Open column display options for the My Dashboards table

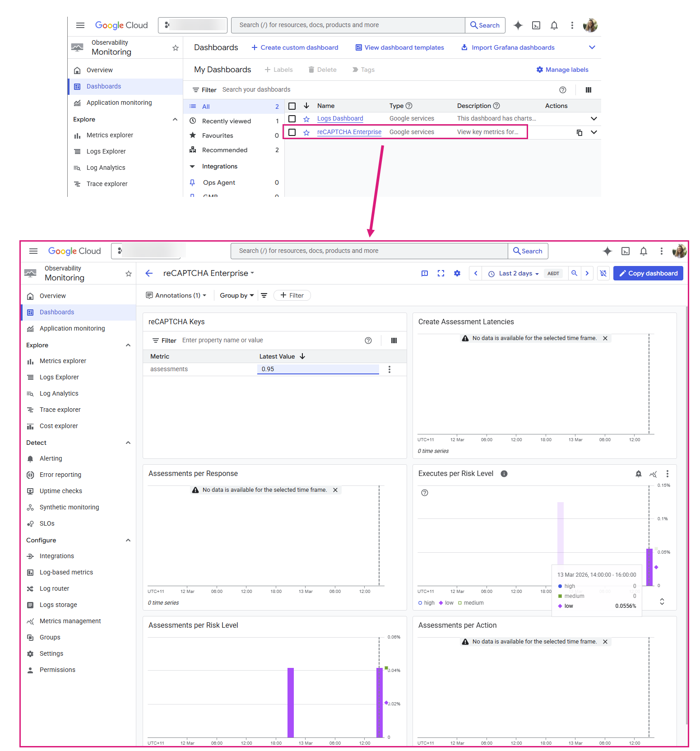(589, 90)
